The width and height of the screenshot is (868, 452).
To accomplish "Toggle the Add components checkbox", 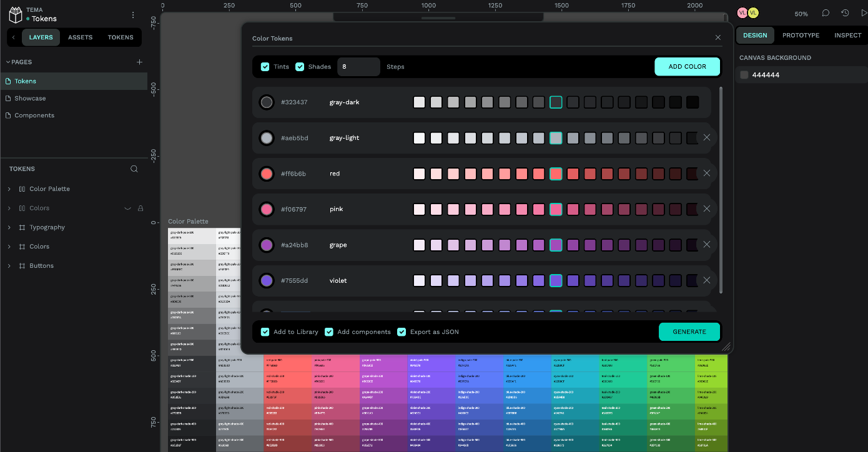I will (329, 332).
